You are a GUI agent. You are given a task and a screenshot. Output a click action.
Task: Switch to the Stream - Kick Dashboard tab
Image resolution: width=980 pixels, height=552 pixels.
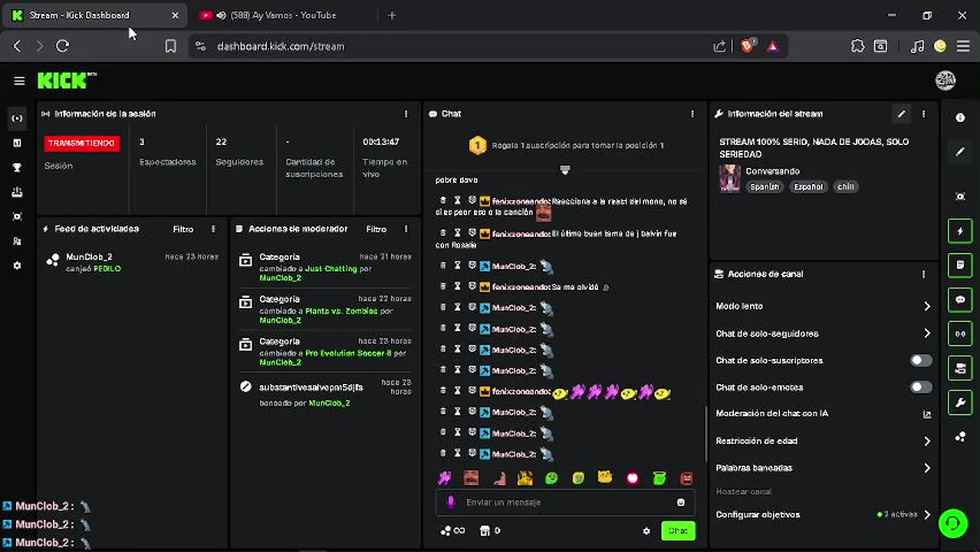coord(96,15)
